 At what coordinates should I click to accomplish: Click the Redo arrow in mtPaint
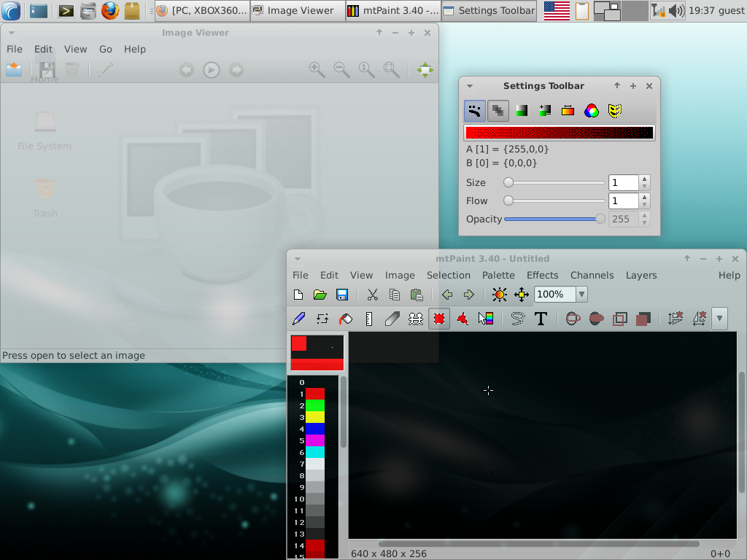[x=469, y=295]
